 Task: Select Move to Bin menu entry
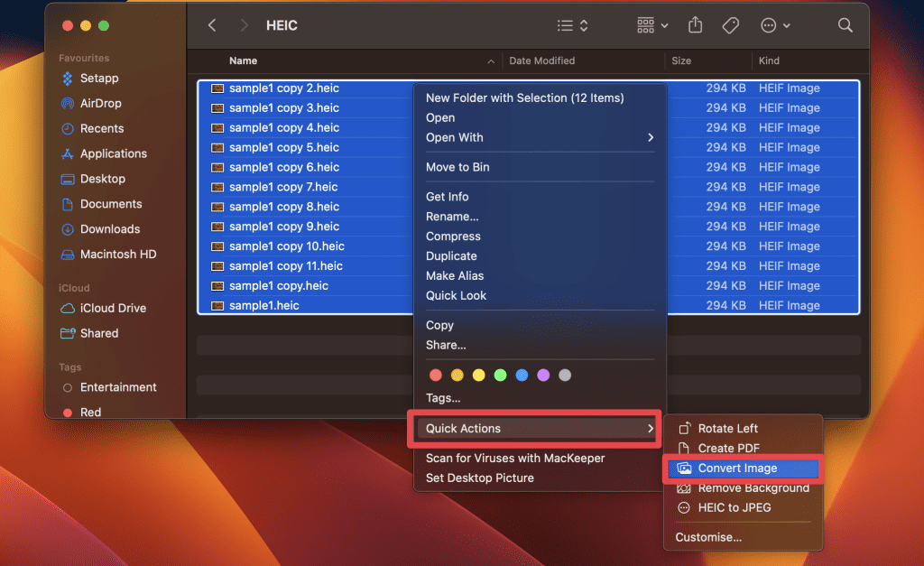pyautogui.click(x=457, y=167)
